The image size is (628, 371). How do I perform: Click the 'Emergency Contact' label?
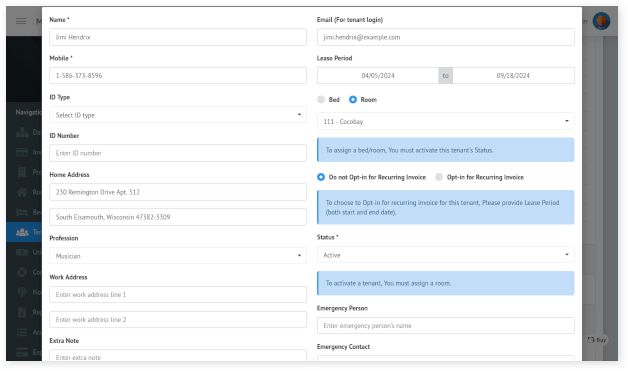[x=343, y=347]
